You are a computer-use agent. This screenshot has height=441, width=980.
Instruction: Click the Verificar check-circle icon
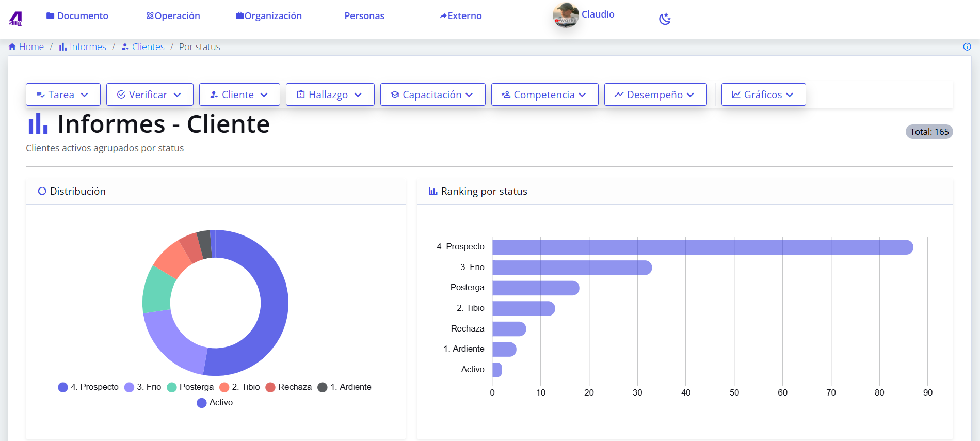(x=121, y=94)
